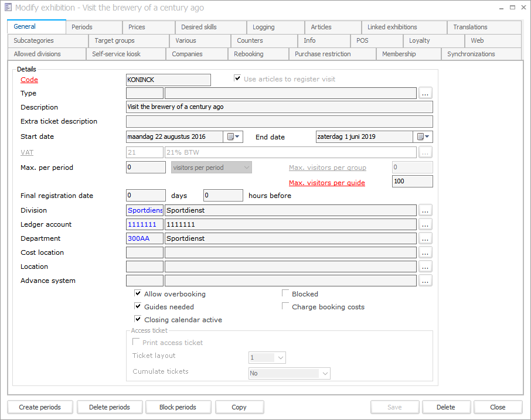Image resolution: width=531 pixels, height=420 pixels.
Task: Click the Type lookup ellipsis button
Action: point(426,93)
